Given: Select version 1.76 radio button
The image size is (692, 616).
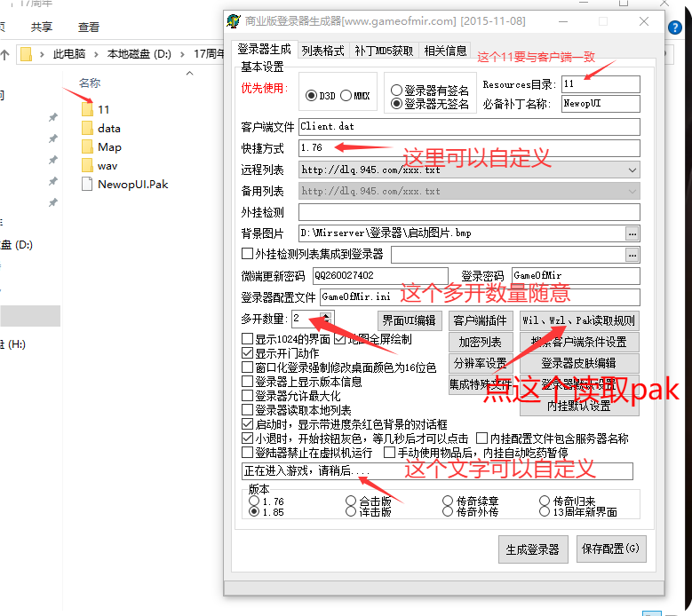Looking at the screenshot, I should 254,501.
